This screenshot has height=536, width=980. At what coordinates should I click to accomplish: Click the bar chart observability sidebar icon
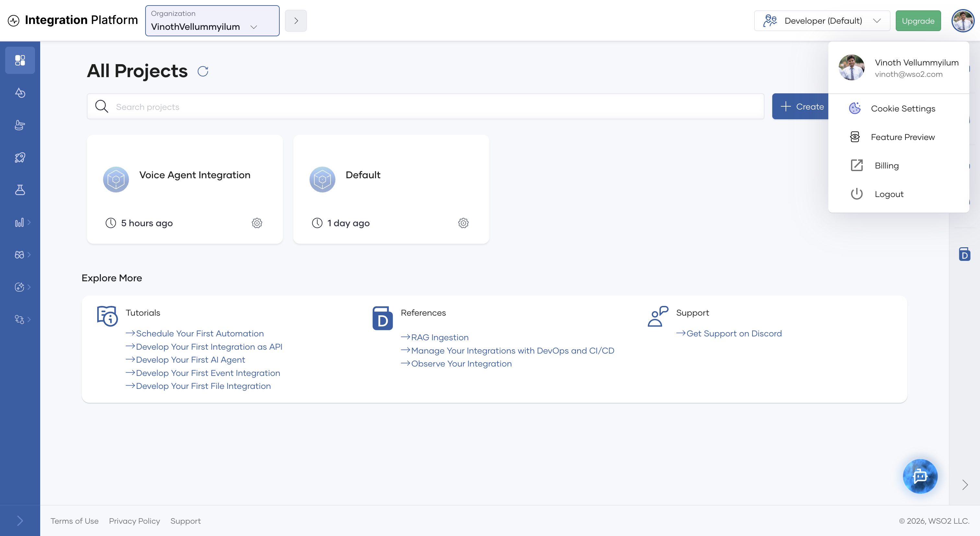pyautogui.click(x=20, y=222)
